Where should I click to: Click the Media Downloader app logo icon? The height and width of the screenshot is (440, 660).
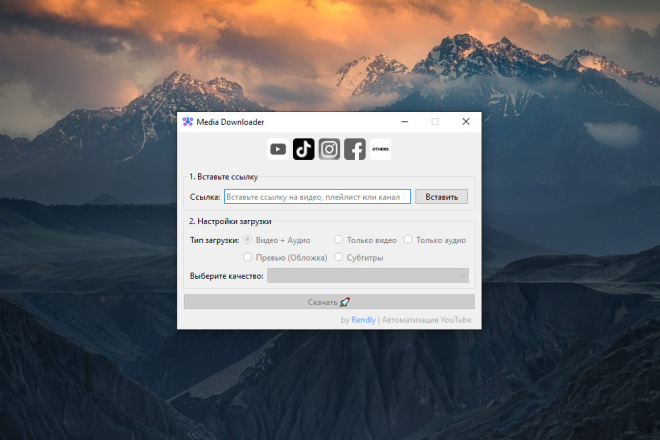coord(188,122)
